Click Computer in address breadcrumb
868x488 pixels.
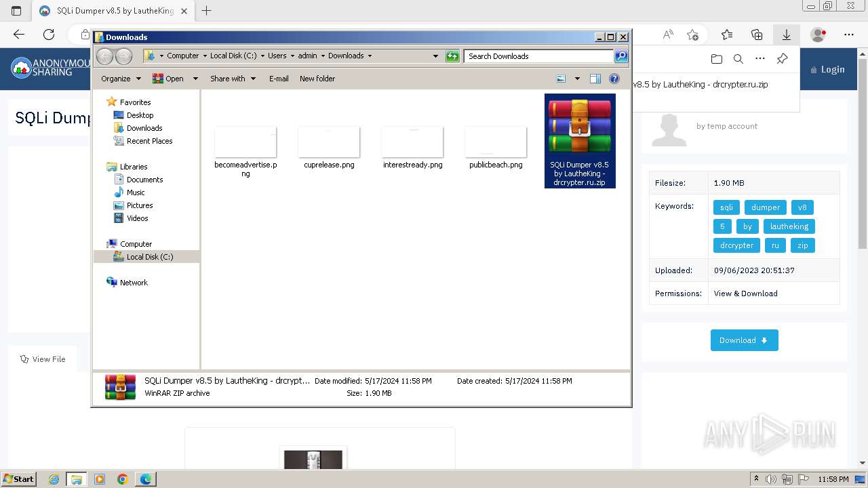pos(183,56)
